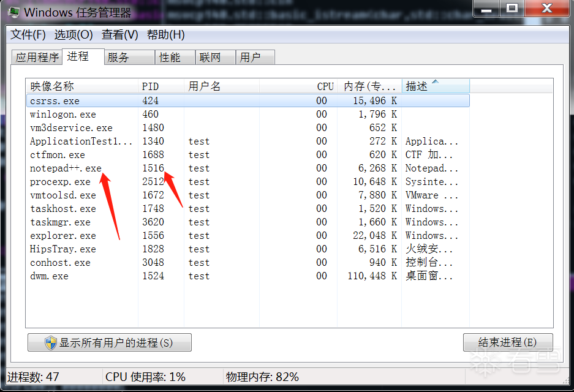The height and width of the screenshot is (392, 574).
Task: Click memory value 10,648 K
Action: pyautogui.click(x=375, y=182)
